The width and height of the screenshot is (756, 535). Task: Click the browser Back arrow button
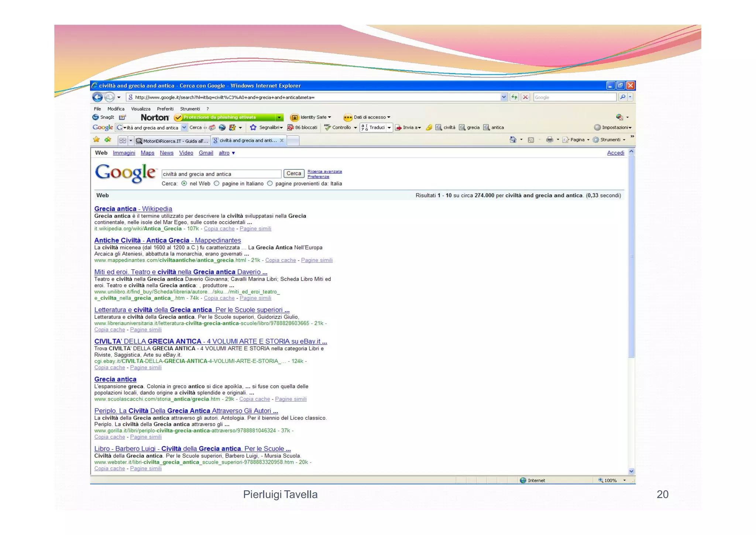point(97,97)
